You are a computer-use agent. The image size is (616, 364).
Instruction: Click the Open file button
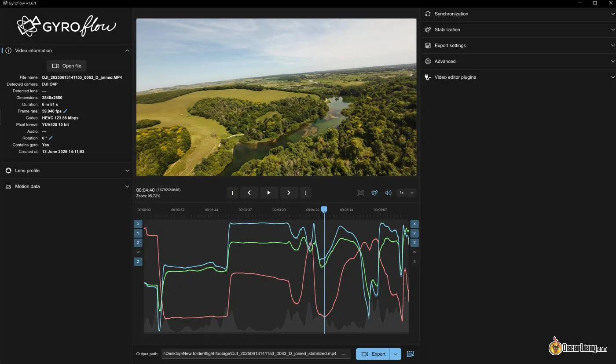pos(66,66)
